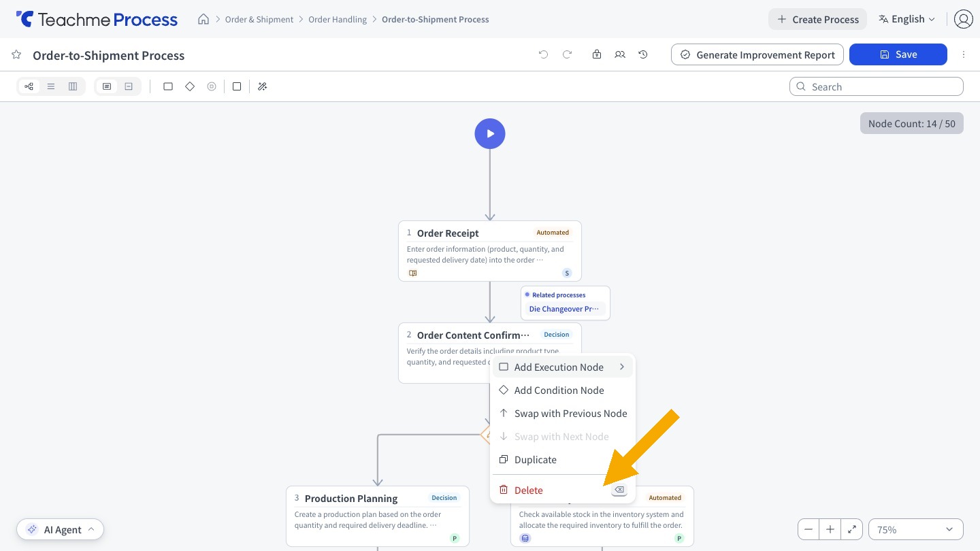Open the 75% zoom level dropdown
The image size is (980, 551).
916,529
